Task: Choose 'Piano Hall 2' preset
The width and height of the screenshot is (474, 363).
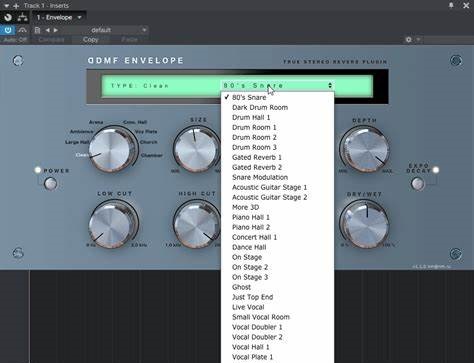Action: 277,228
